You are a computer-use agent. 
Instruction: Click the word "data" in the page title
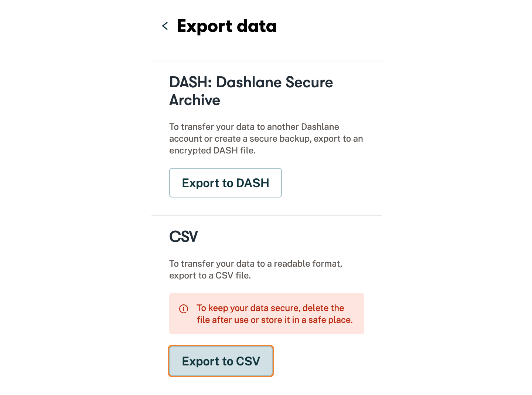[256, 27]
